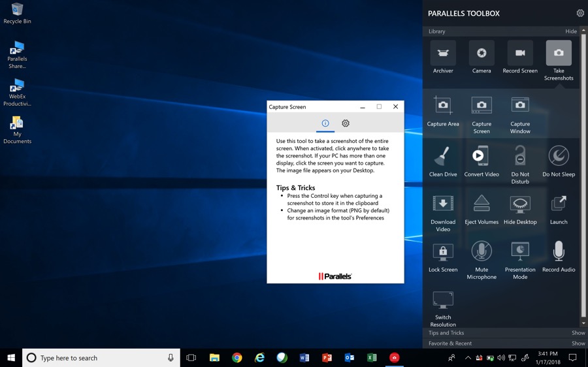The height and width of the screenshot is (367, 588).
Task: Open Internet Explorer from the taskbar
Action: 259,358
